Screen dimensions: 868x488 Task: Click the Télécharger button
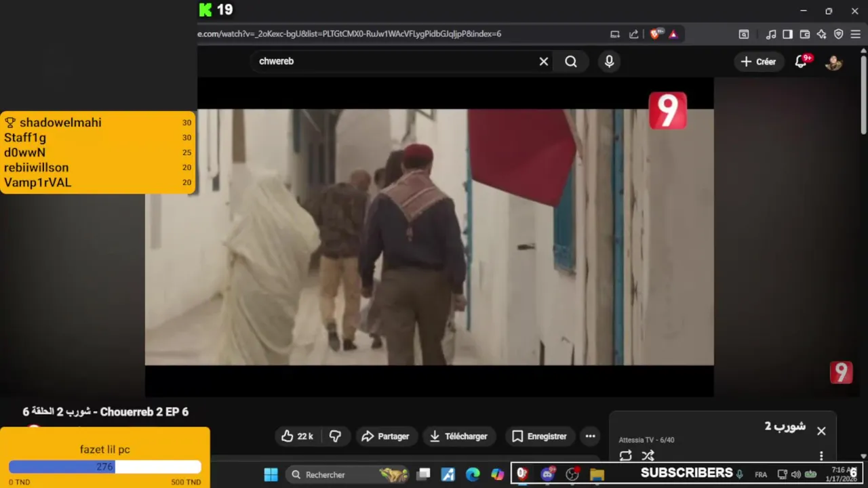tap(459, 436)
